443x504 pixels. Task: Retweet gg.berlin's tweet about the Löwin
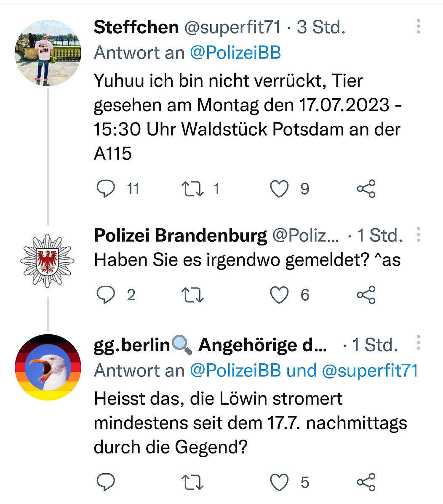(192, 482)
